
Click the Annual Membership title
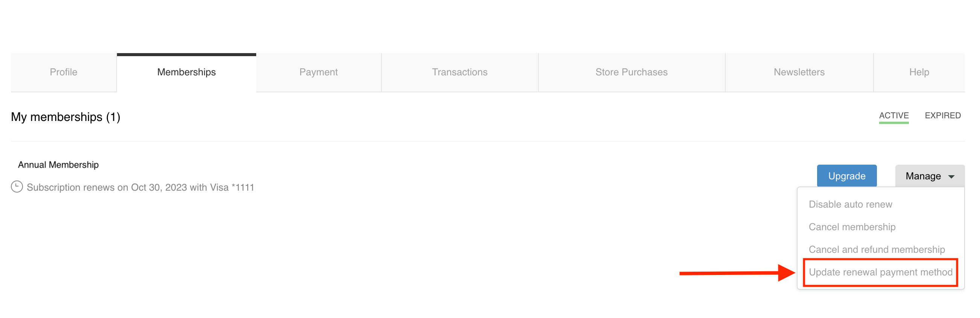click(x=58, y=165)
